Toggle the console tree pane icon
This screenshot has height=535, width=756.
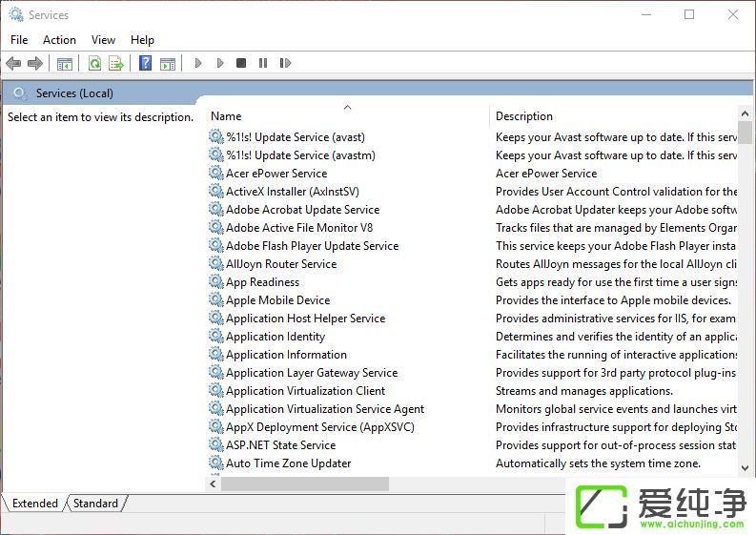[x=65, y=64]
